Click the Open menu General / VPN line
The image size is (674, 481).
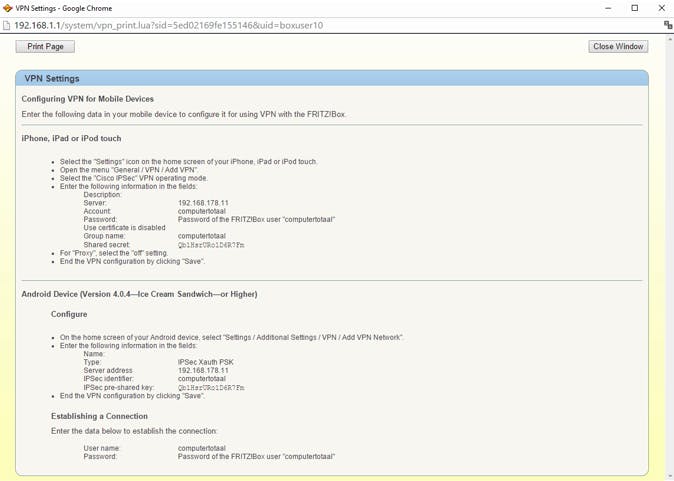[129, 170]
